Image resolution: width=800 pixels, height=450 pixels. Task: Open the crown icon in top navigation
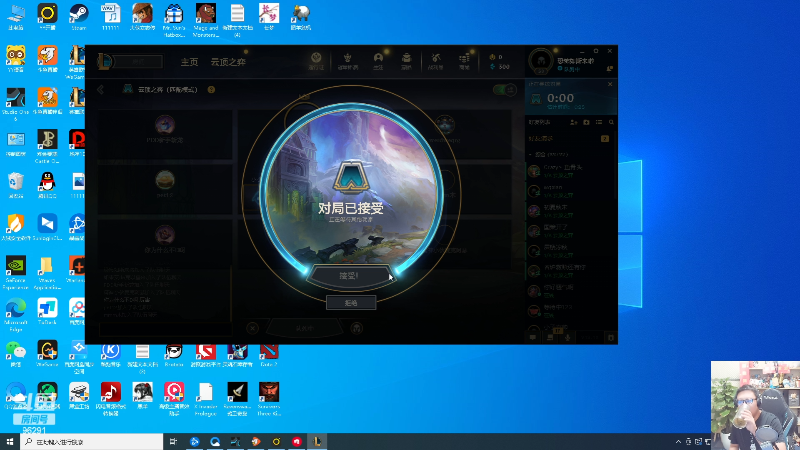(347, 60)
